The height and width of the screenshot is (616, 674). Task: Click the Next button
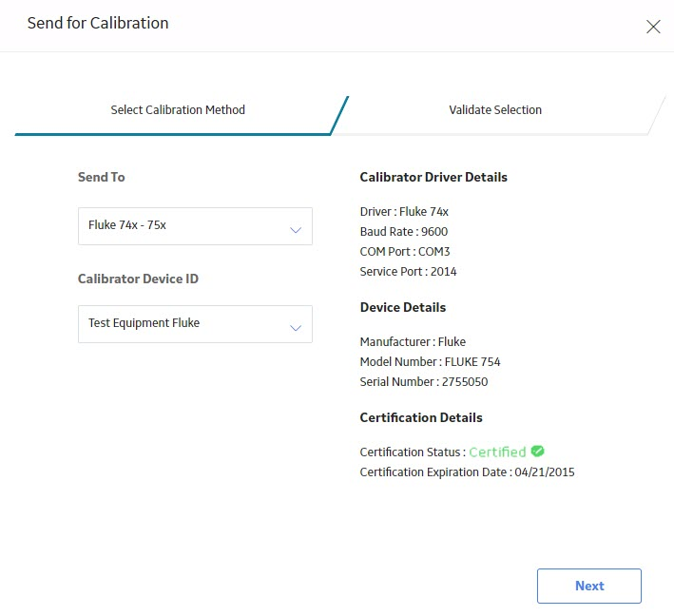click(588, 586)
